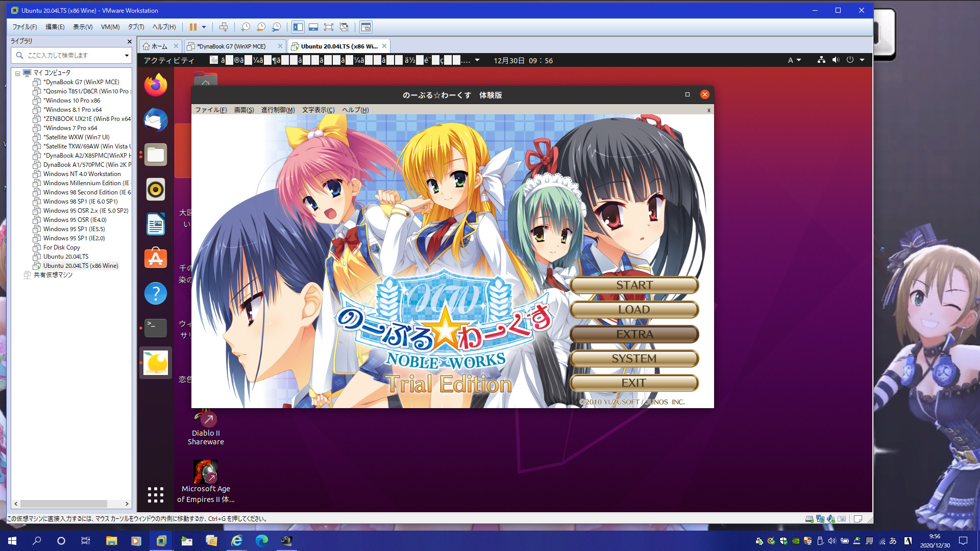This screenshot has height=551, width=980.
Task: Select Windows 7 Pro x64 in the library
Action: (70, 128)
